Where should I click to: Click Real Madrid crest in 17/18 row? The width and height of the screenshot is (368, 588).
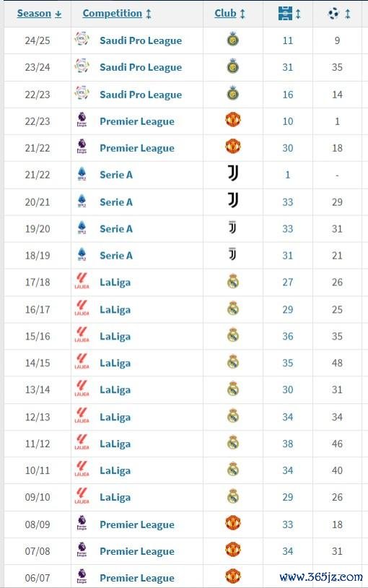point(233,281)
